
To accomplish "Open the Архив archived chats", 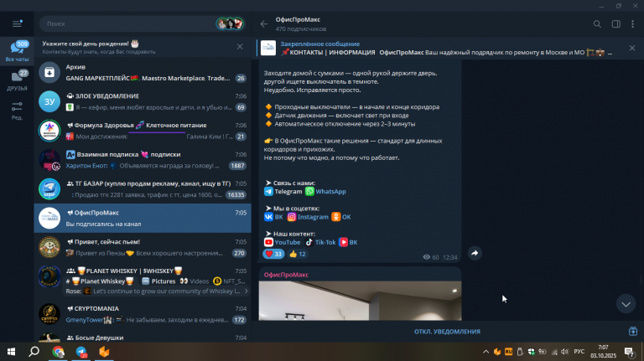I will pos(143,72).
